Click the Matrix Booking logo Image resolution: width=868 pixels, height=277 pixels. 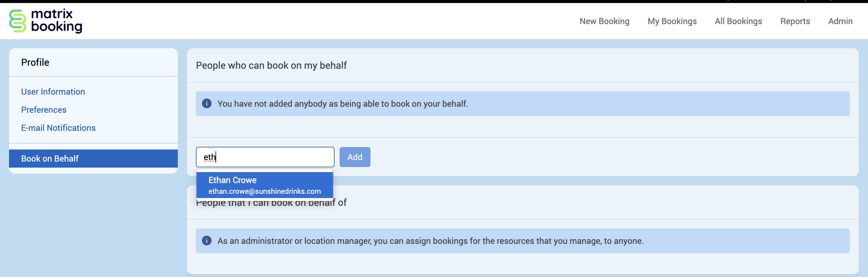46,21
